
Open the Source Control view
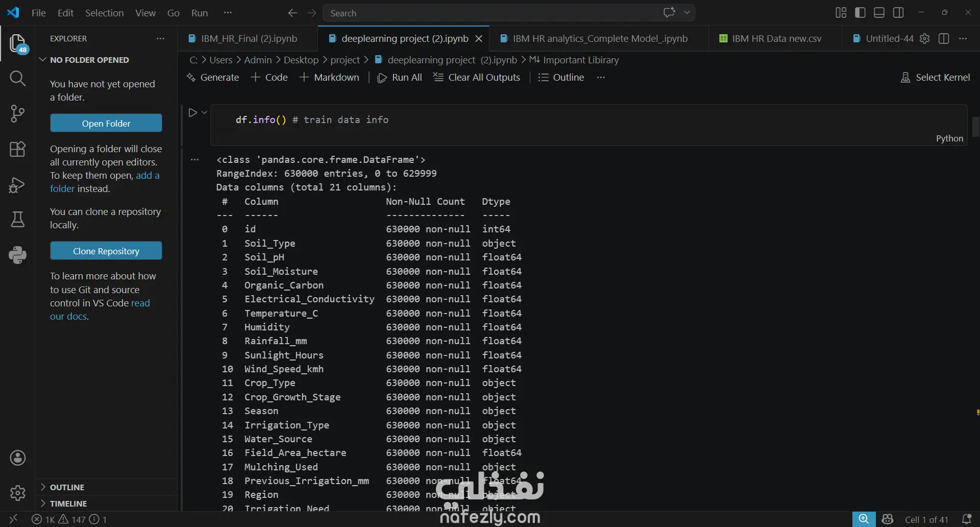point(17,113)
